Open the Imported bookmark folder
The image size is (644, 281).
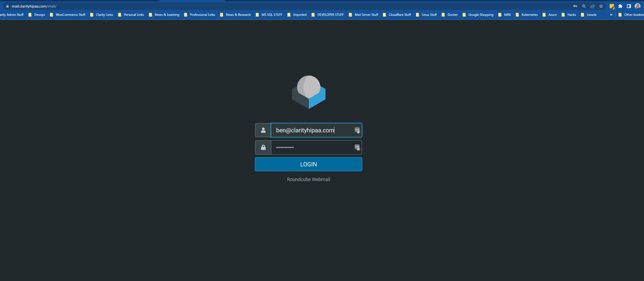[297, 15]
